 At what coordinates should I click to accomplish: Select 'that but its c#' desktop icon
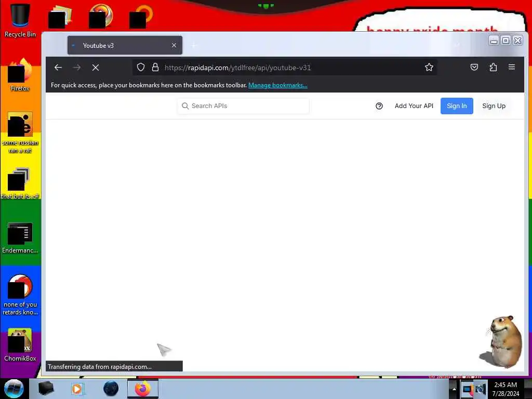pyautogui.click(x=20, y=183)
